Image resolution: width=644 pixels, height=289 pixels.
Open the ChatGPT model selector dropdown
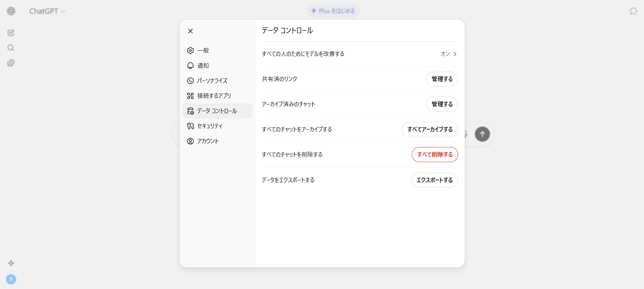[x=47, y=11]
